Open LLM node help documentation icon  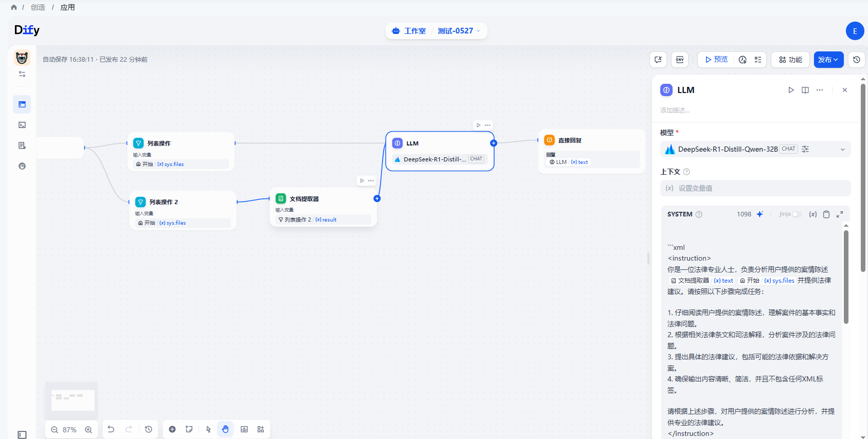pos(805,90)
